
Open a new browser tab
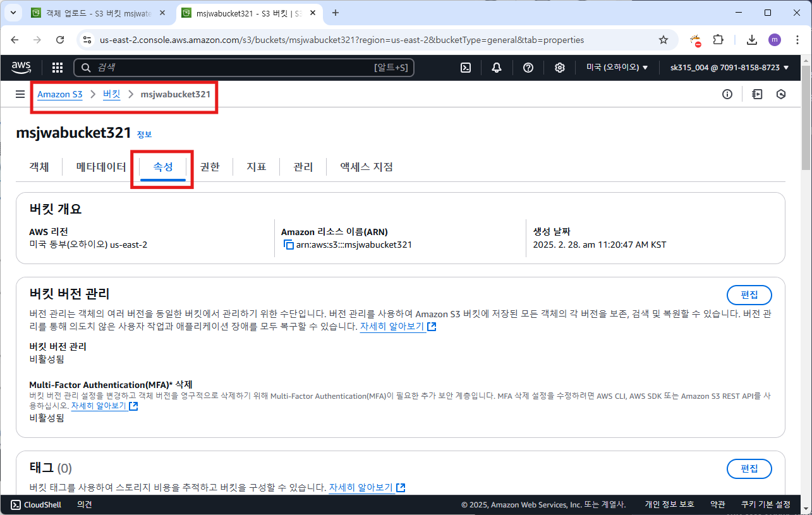click(x=336, y=13)
